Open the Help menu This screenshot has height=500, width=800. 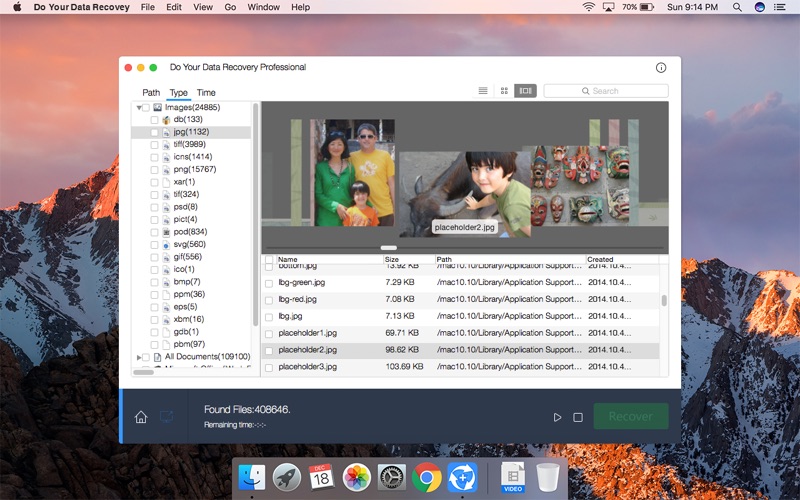tap(301, 7)
